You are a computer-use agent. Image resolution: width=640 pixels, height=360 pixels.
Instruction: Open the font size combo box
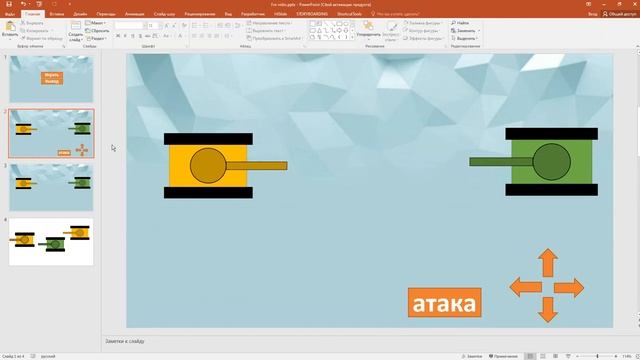[154, 26]
